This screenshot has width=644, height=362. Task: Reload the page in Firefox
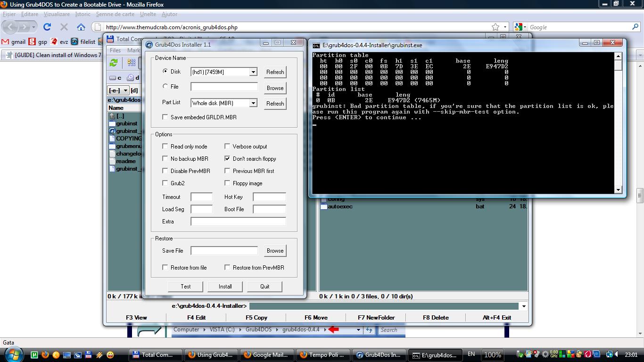pos(47,27)
